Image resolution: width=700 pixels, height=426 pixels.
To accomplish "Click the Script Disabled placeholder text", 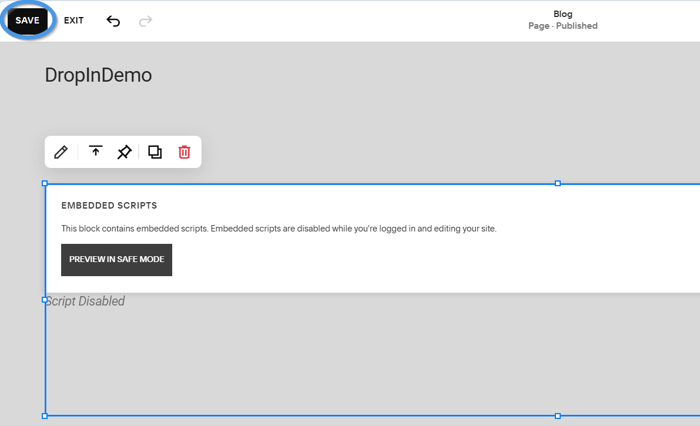I will (85, 301).
